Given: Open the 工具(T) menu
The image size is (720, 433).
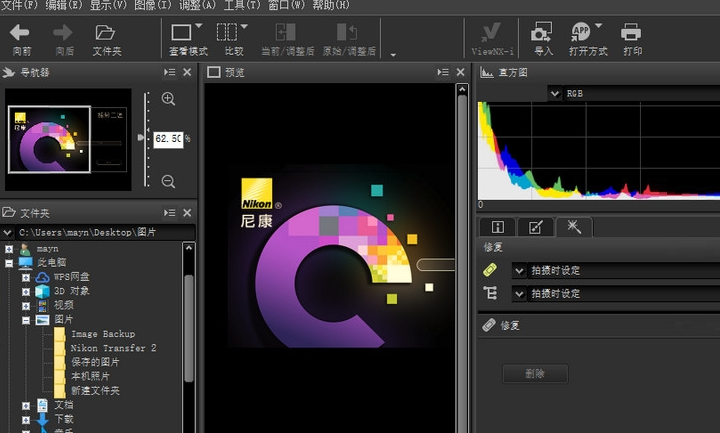Looking at the screenshot, I should pyautogui.click(x=242, y=6).
